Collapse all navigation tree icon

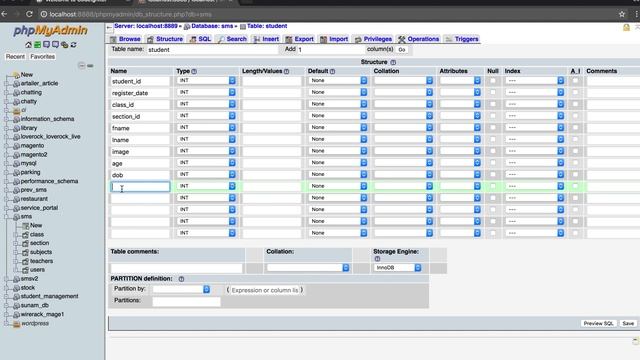(81, 65)
